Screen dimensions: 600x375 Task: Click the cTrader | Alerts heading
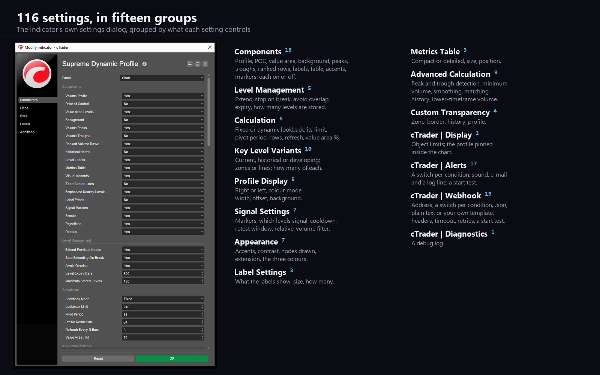coord(438,165)
